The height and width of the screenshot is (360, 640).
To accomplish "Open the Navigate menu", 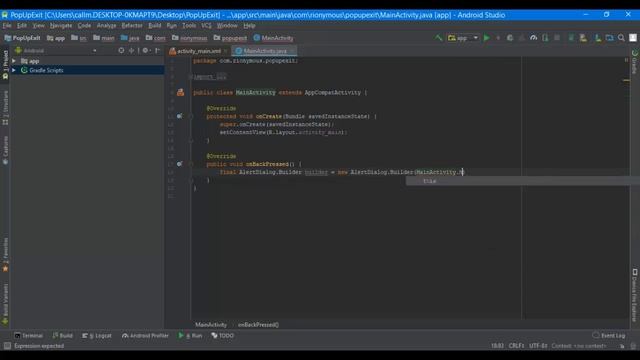I will [x=61, y=25].
